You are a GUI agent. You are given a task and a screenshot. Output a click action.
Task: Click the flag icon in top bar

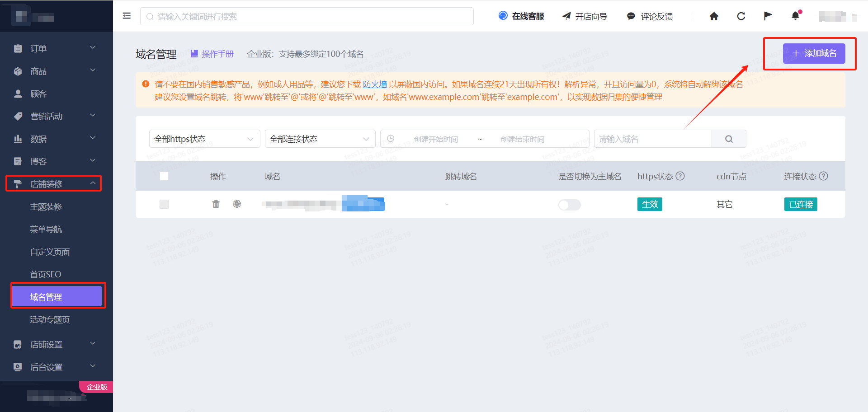(x=768, y=16)
